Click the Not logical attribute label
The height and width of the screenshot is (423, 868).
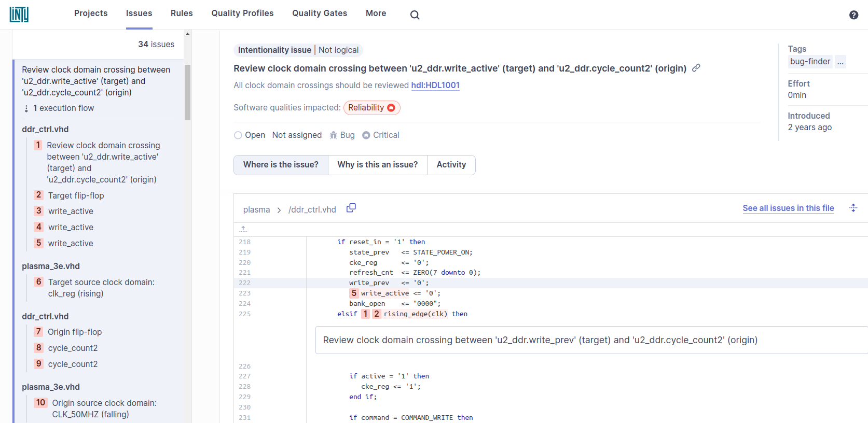point(338,50)
